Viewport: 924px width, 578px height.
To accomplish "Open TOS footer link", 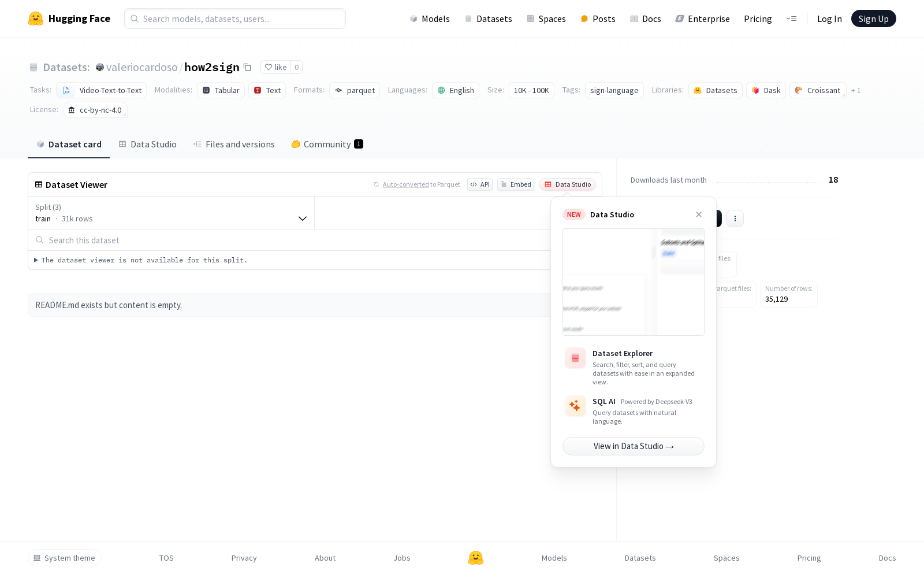I will (166, 558).
